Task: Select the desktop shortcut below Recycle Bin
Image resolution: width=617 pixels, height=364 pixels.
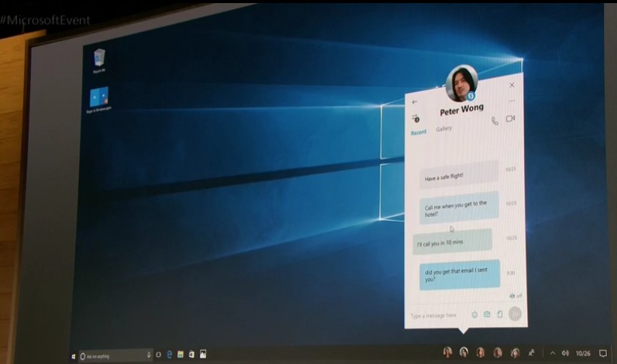Action: pyautogui.click(x=98, y=100)
